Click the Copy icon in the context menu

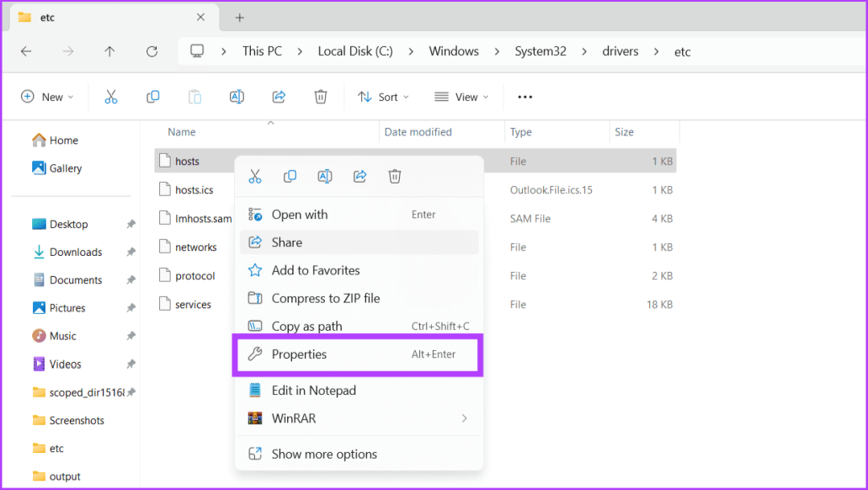(x=290, y=177)
